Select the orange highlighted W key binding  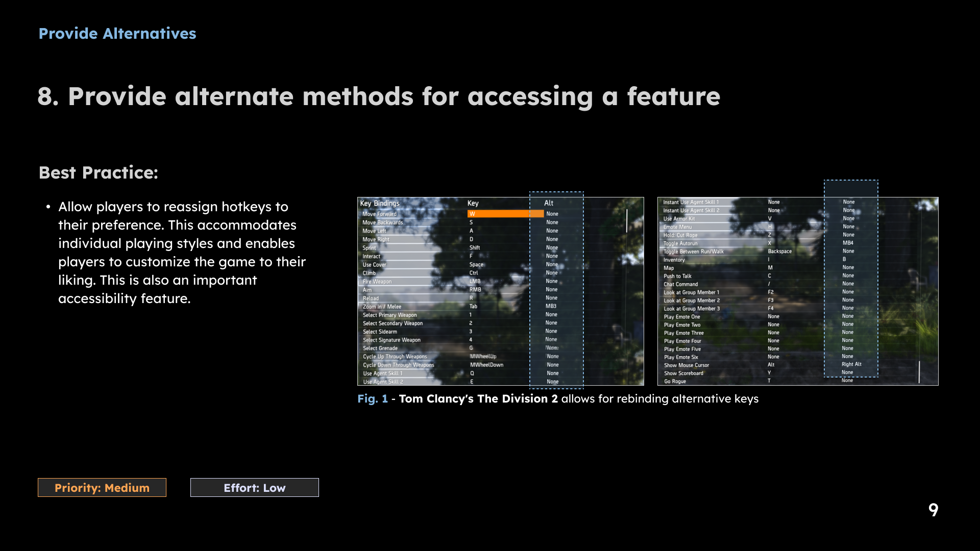tap(505, 214)
